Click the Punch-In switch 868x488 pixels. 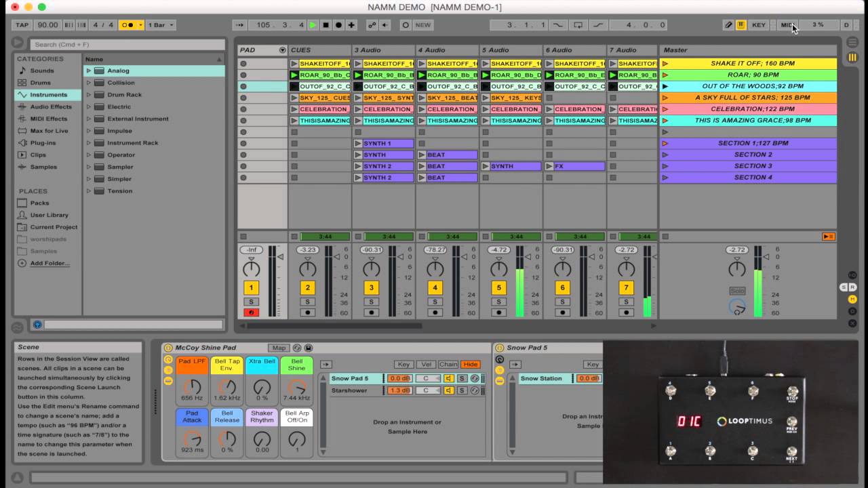pyautogui.click(x=558, y=25)
